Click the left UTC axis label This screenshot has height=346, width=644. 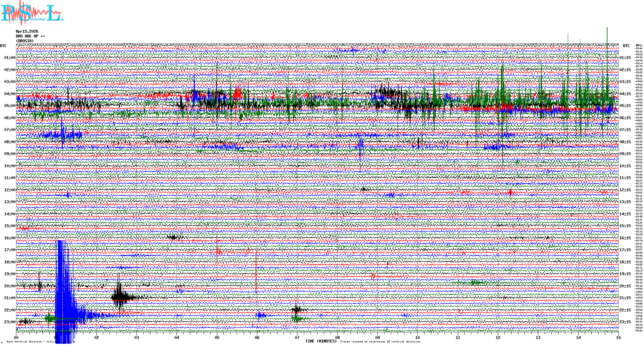[x=3, y=46]
